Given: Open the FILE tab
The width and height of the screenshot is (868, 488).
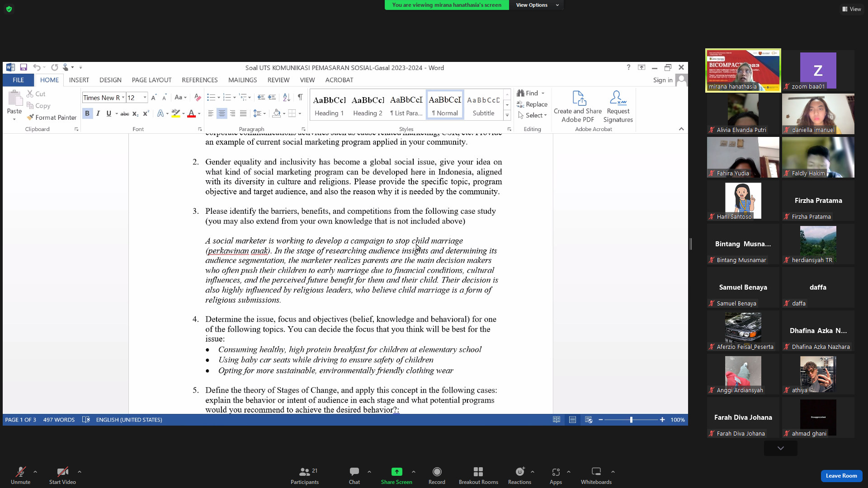Looking at the screenshot, I should pos(18,80).
